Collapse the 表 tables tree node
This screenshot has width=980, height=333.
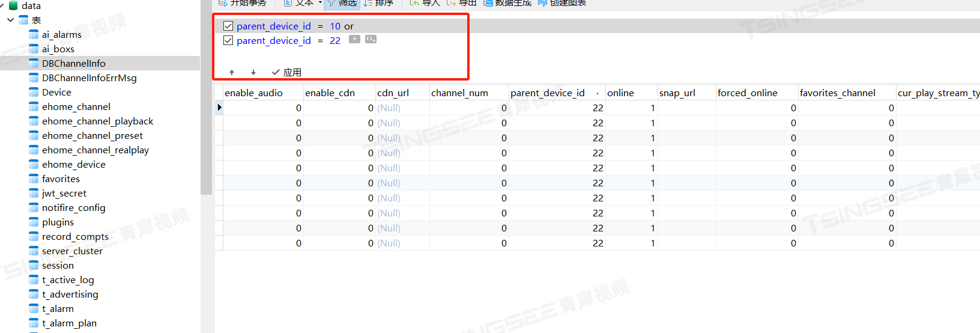click(10, 20)
